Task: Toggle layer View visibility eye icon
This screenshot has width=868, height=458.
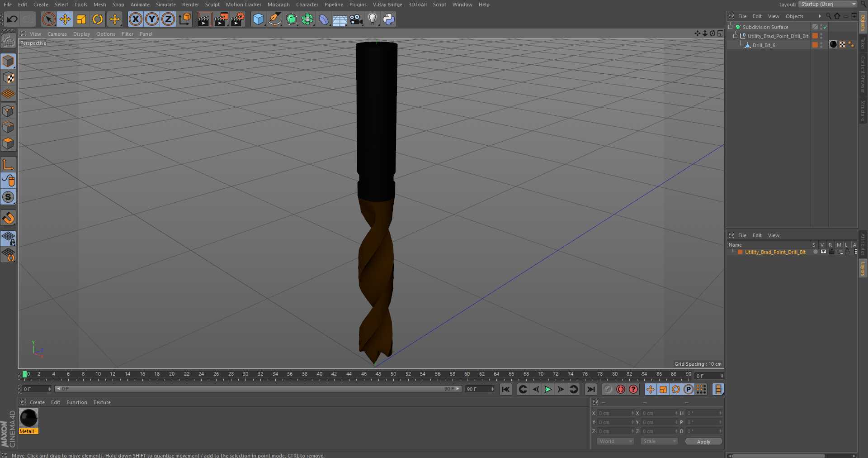Action: (823, 252)
